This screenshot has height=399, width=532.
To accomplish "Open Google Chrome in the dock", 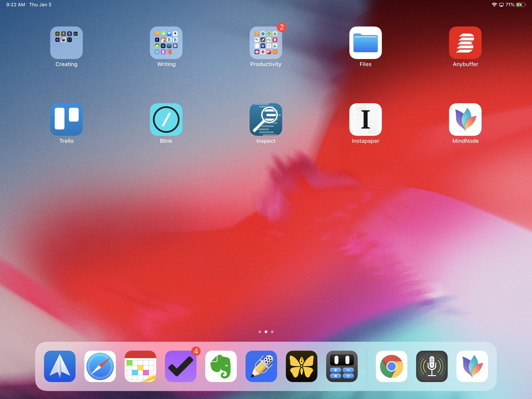I will (x=392, y=366).
